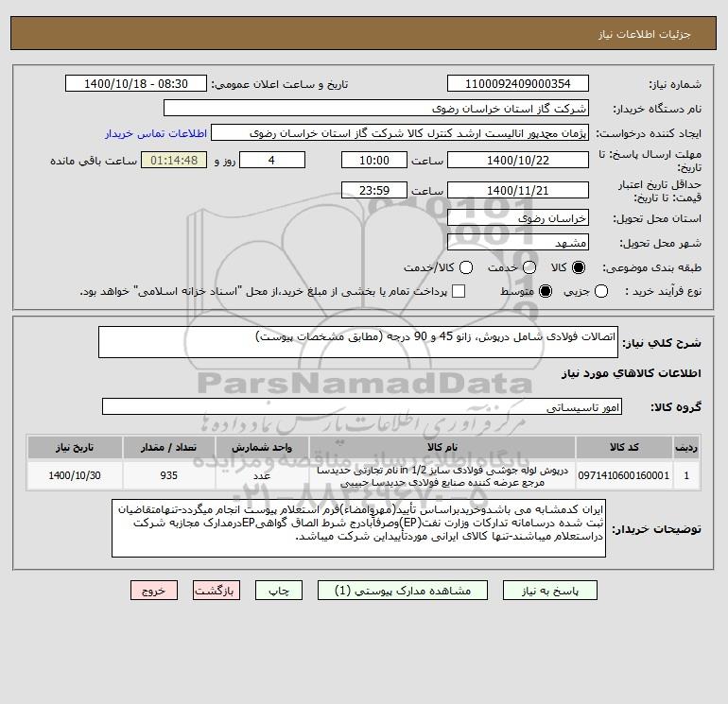Click the quantity cell 935

[x=168, y=475]
